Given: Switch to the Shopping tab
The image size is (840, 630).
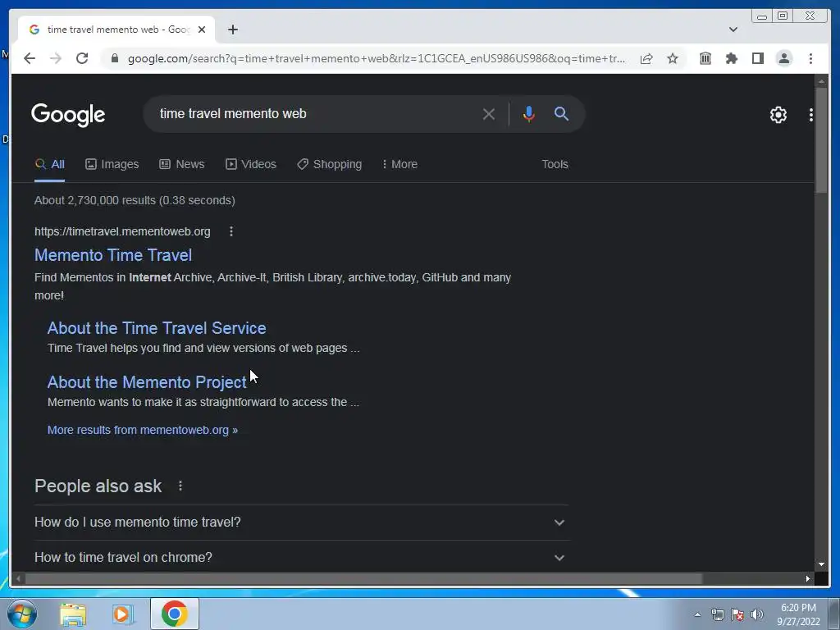Looking at the screenshot, I should pos(330,164).
